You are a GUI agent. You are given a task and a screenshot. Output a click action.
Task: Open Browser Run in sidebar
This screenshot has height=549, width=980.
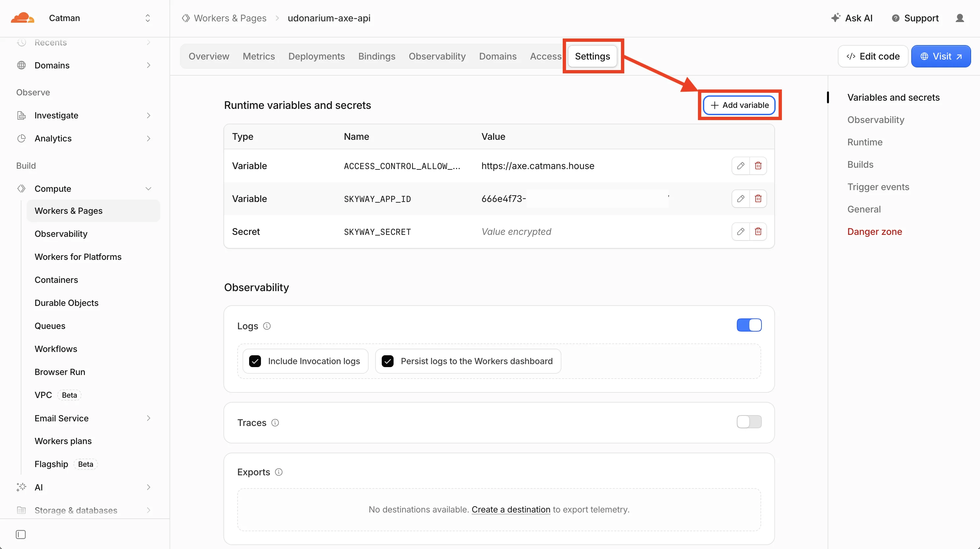[x=60, y=372]
